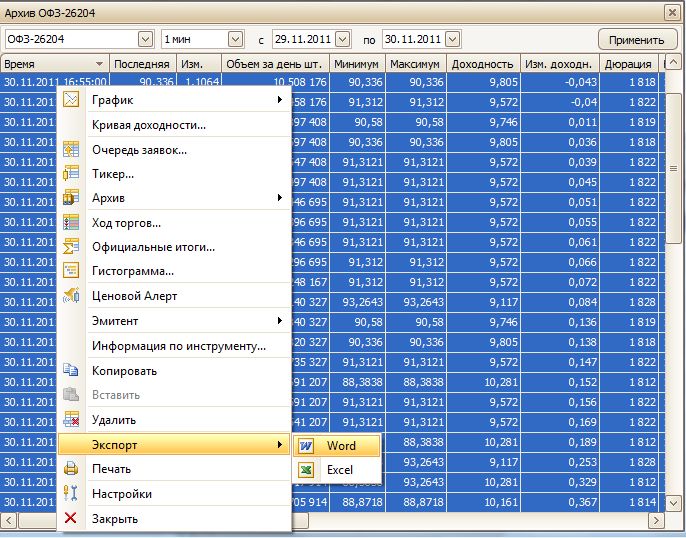Click the Word icon in Export submenu
Screen dimensions: 686x538
[307, 445]
